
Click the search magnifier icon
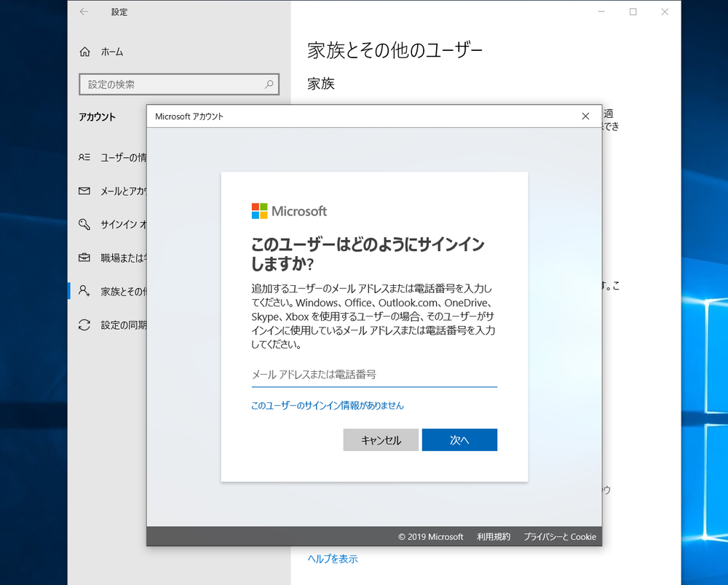269,84
